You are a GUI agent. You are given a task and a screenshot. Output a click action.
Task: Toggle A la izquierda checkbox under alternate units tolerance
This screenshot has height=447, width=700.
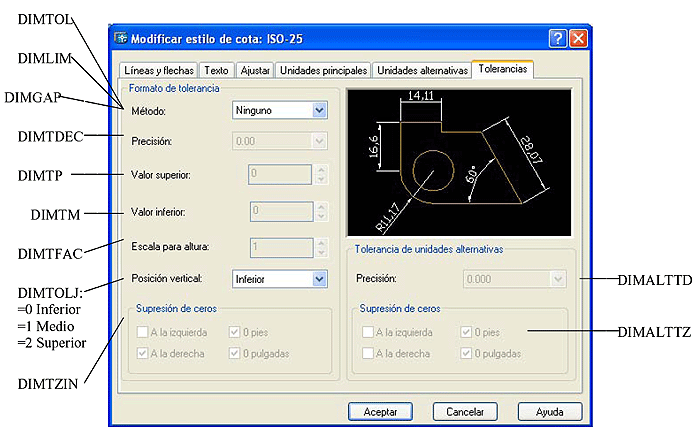(368, 332)
